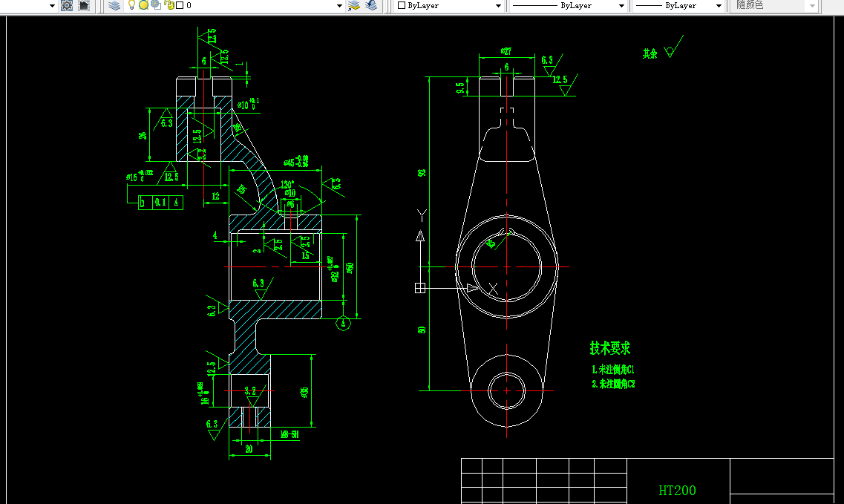The image size is (844, 504).
Task: Open the Layer Properties Manager icon
Action: [114, 5]
